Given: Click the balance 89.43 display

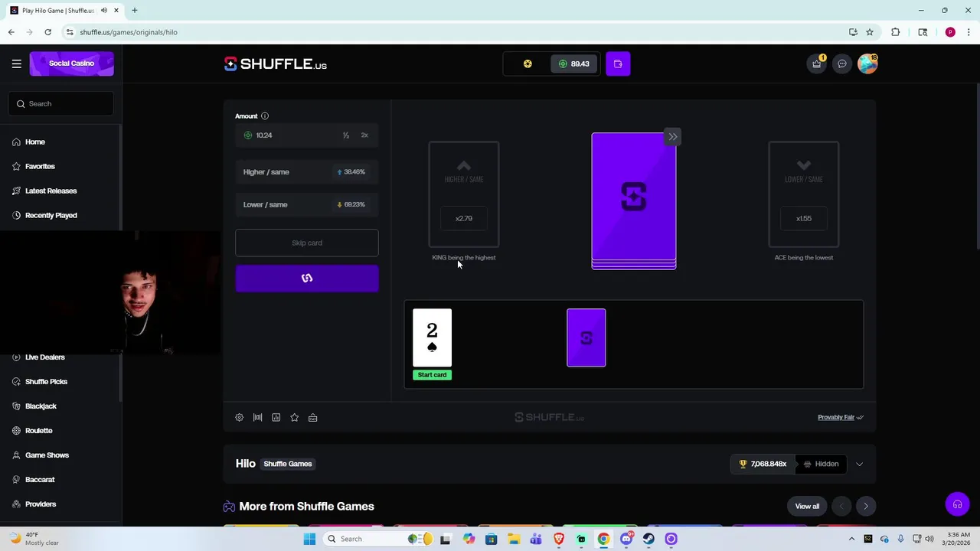Looking at the screenshot, I should click(x=573, y=64).
